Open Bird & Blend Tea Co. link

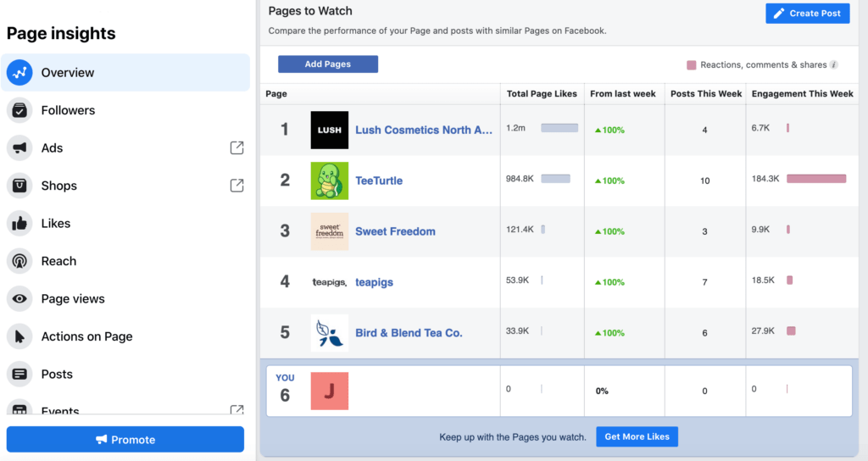tap(409, 333)
